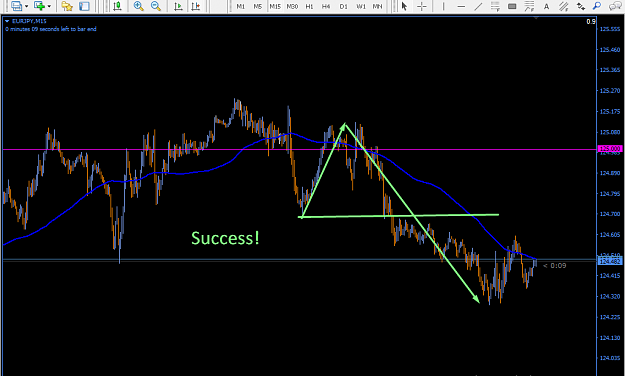Open the new chart window icon

coord(16,6)
